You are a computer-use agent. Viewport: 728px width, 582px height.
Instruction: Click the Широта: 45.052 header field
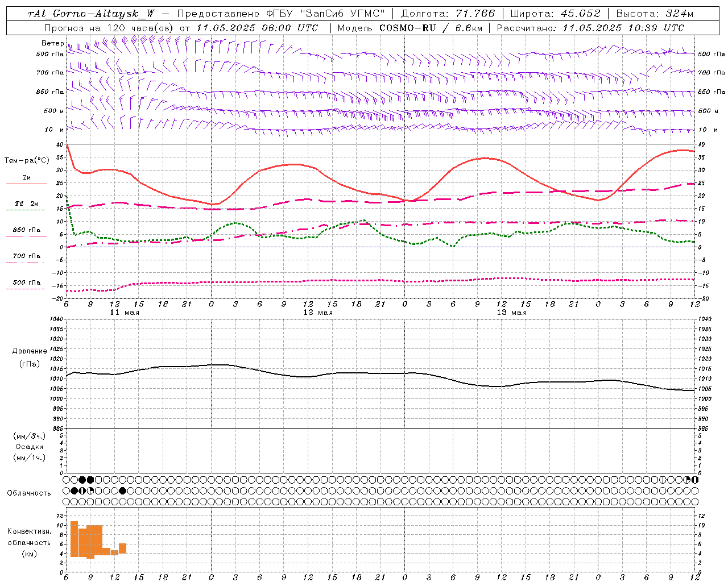[x=555, y=14]
